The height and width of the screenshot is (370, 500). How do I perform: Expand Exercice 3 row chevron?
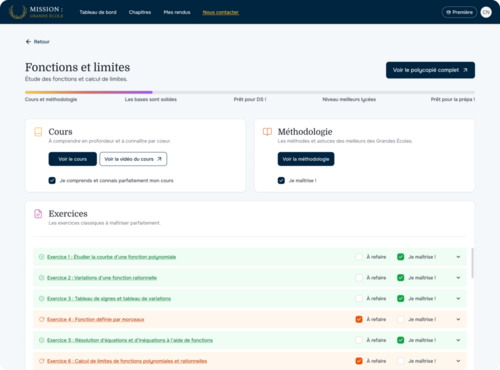click(458, 298)
